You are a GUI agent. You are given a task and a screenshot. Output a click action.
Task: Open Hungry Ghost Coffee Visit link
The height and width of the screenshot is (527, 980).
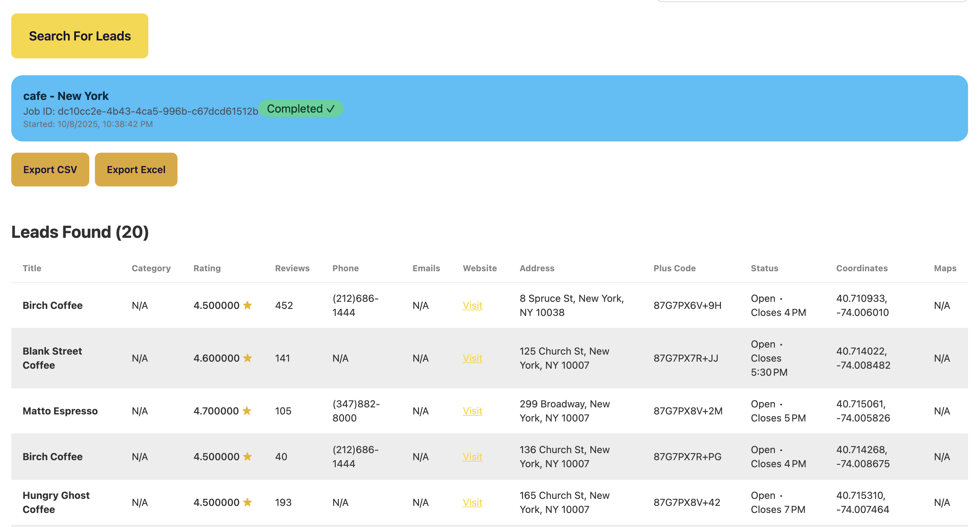[472, 502]
